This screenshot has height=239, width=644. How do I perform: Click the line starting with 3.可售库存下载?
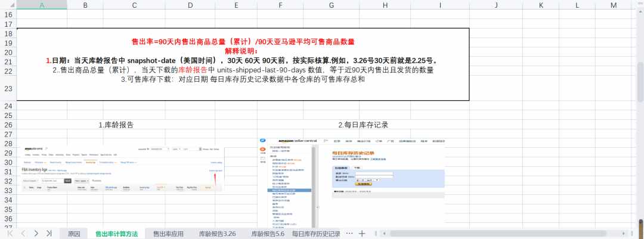(x=243, y=80)
